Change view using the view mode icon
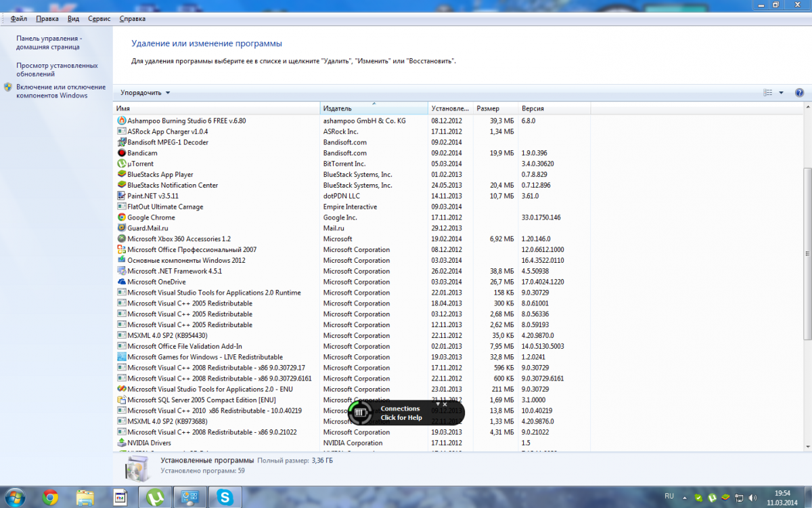The image size is (812, 508). tap(768, 93)
